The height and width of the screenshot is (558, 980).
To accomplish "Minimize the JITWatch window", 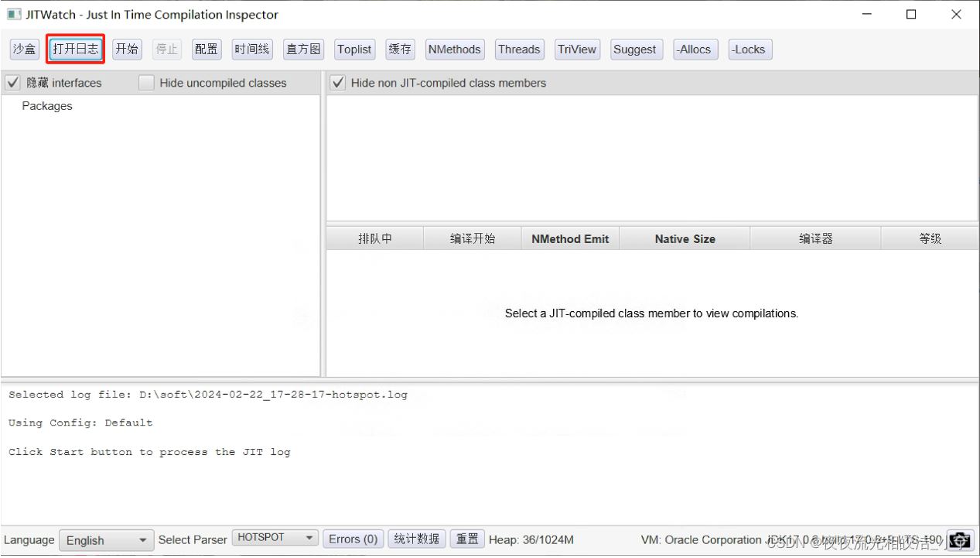I will pos(867,14).
